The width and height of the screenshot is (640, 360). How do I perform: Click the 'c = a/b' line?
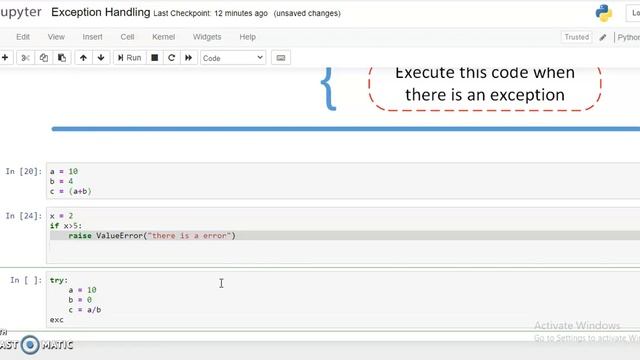point(85,310)
